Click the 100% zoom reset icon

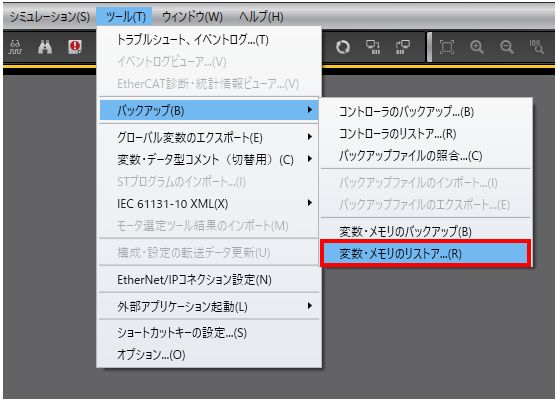pos(536,47)
